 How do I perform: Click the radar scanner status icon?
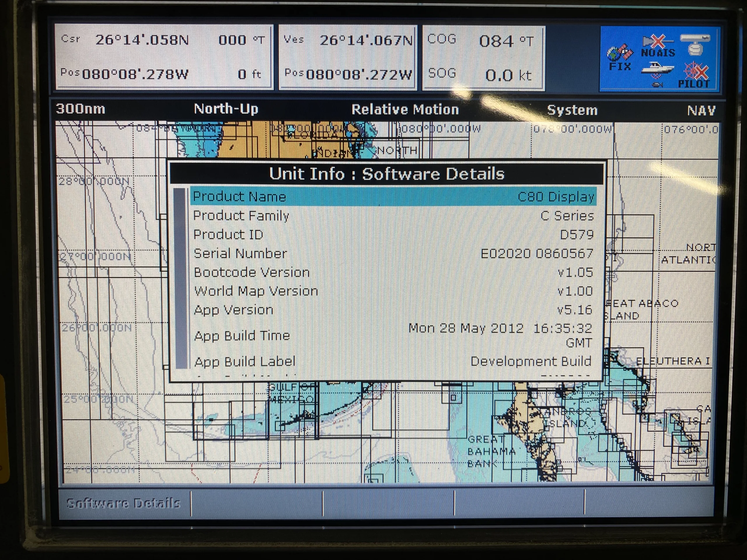(x=696, y=45)
